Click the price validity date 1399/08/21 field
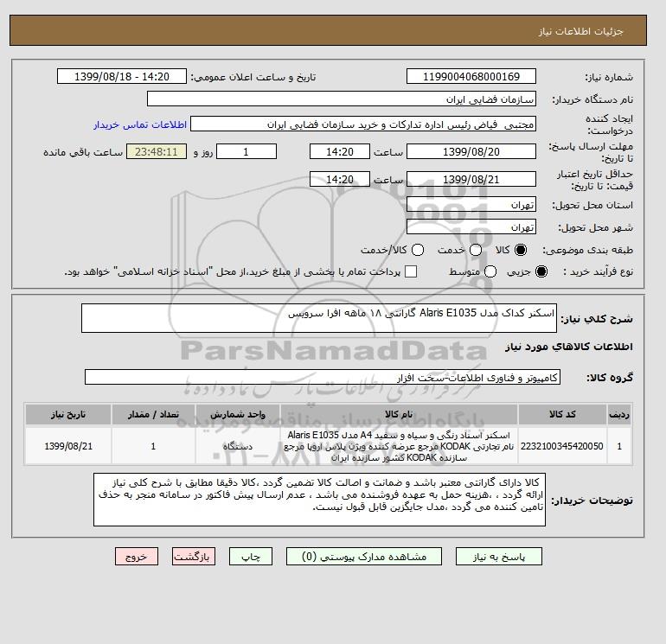This screenshot has width=666, height=644. point(471,179)
